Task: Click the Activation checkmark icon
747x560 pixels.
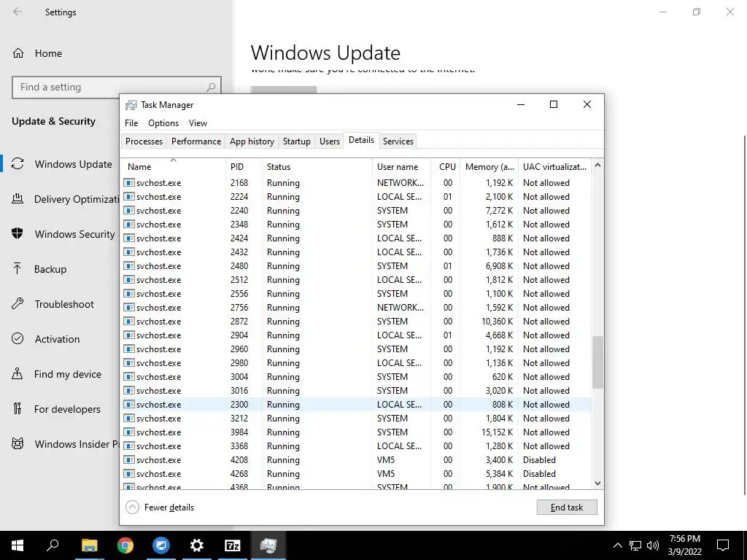Action: click(18, 338)
